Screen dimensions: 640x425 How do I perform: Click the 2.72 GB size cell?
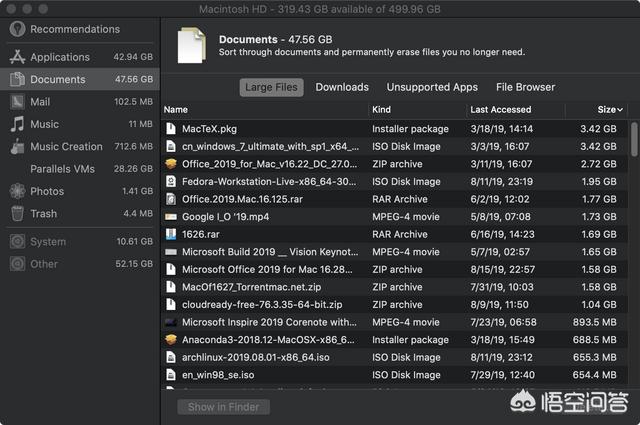[x=598, y=164]
